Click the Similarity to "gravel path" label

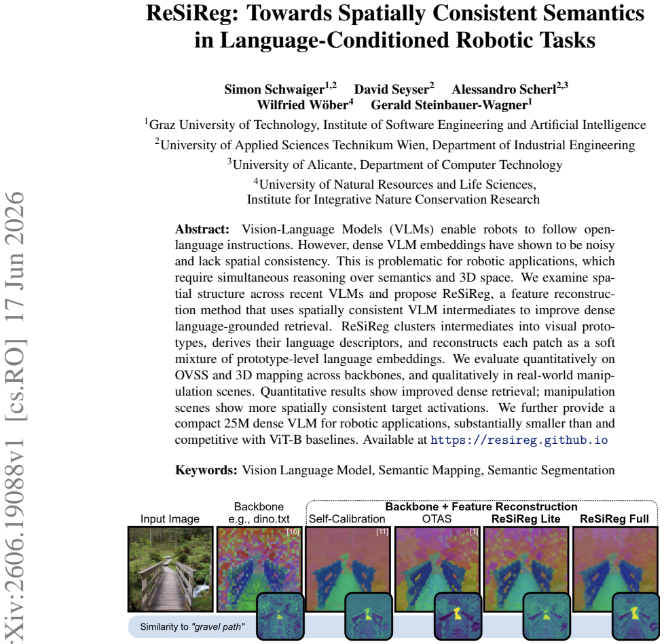tap(193, 626)
